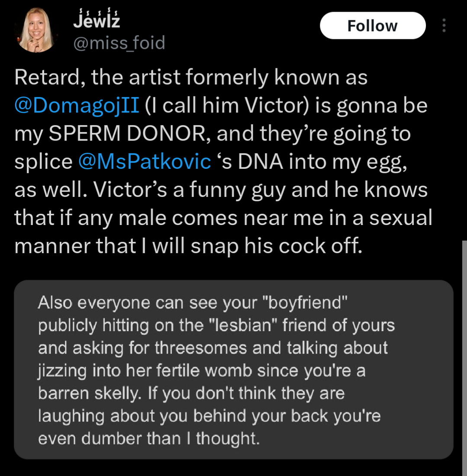
Task: Open the @miss_foid handle
Action: [119, 43]
